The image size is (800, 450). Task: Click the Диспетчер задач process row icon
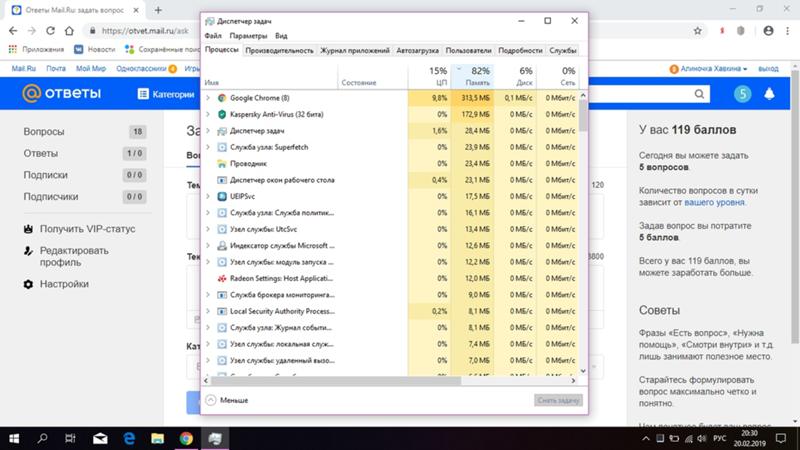[x=221, y=131]
